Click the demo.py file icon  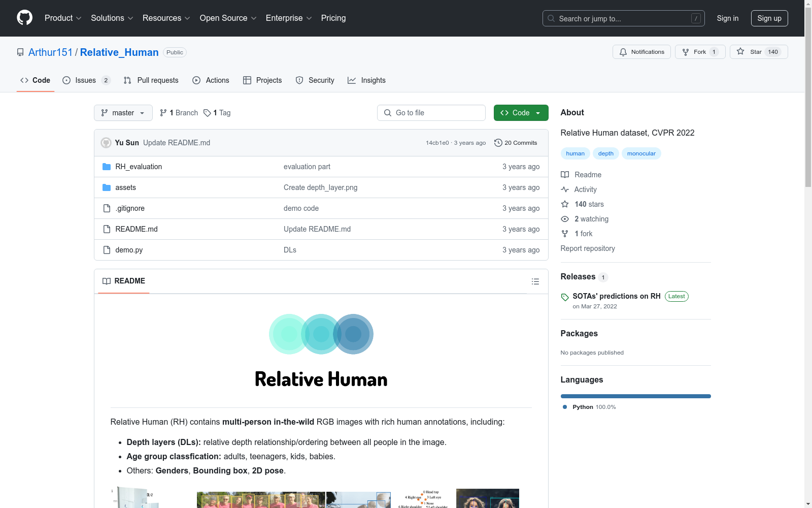click(107, 250)
